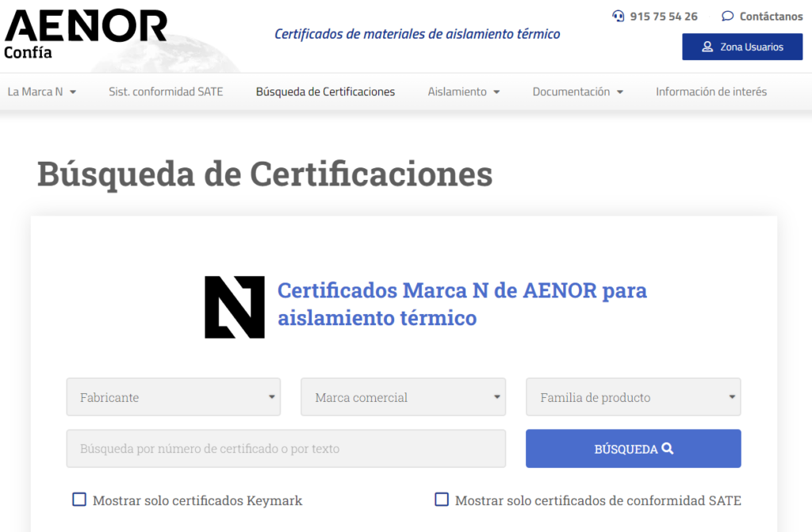Screen dimensions: 812x532
Task: Expand the Aislamiento menu
Action: (463, 92)
